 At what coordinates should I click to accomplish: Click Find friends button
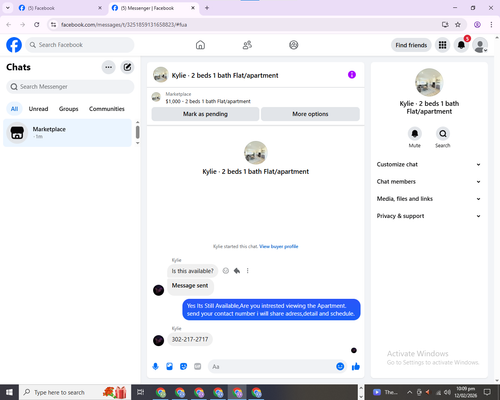click(411, 45)
